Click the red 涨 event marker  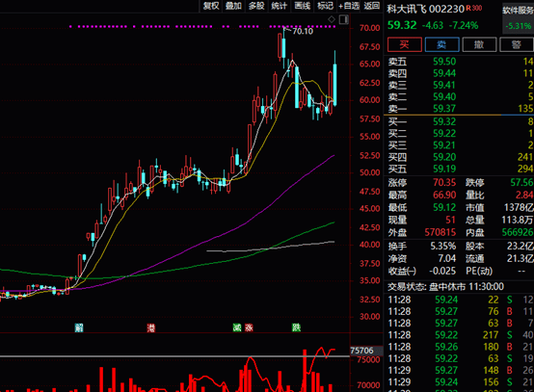click(x=249, y=327)
